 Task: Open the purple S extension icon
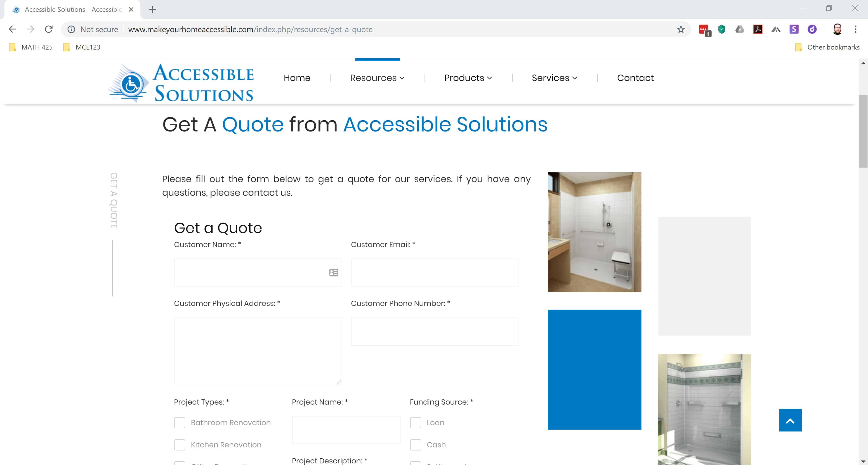tap(794, 29)
